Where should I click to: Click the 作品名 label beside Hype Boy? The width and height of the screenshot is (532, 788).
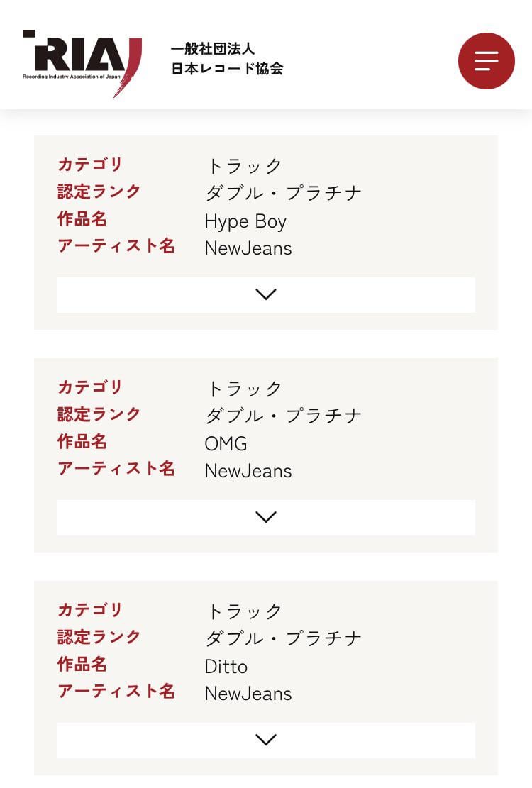click(x=82, y=219)
